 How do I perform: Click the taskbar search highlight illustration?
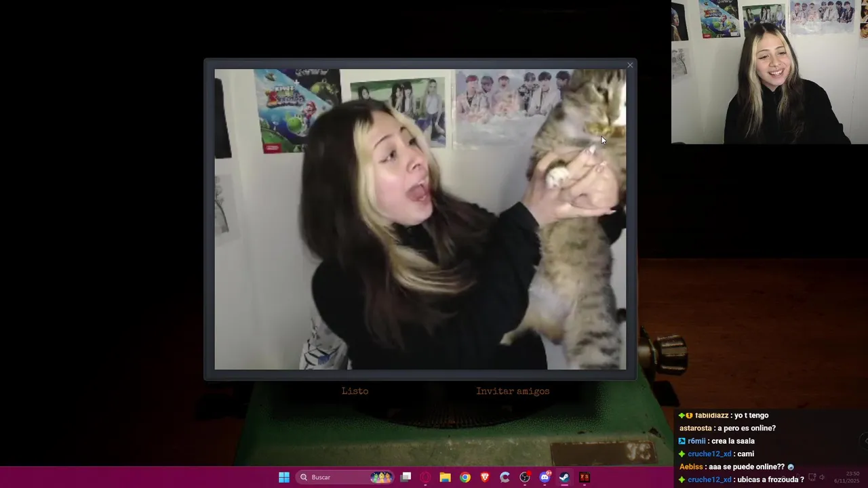tap(381, 477)
